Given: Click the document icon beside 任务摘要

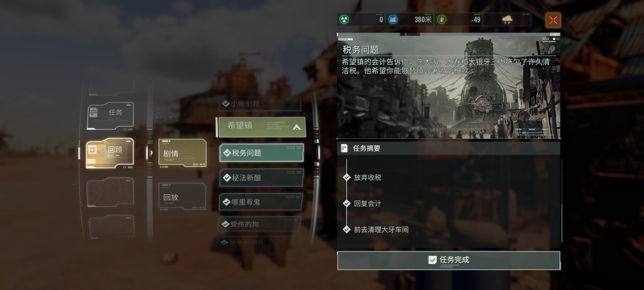Looking at the screenshot, I should click(344, 148).
